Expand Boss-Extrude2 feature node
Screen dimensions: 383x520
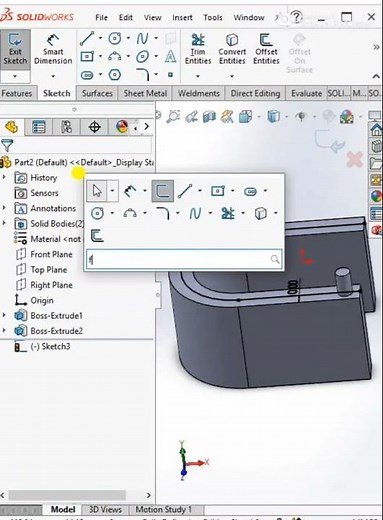pyautogui.click(x=4, y=330)
